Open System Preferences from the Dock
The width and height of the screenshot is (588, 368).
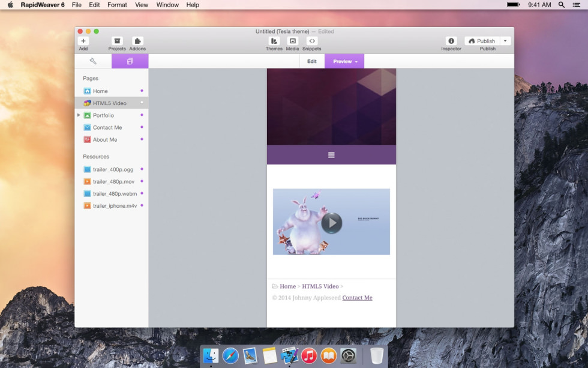[349, 355]
